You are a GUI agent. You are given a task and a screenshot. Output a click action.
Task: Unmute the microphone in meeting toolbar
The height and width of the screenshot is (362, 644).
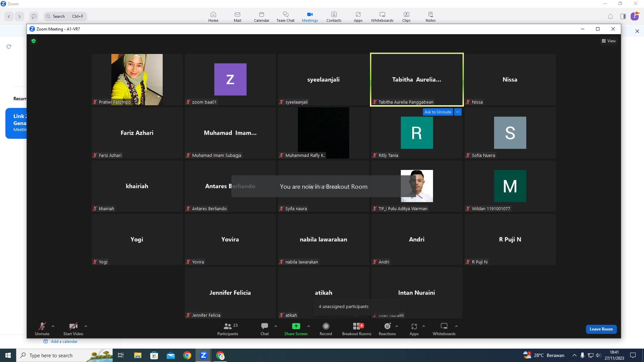pos(42,329)
